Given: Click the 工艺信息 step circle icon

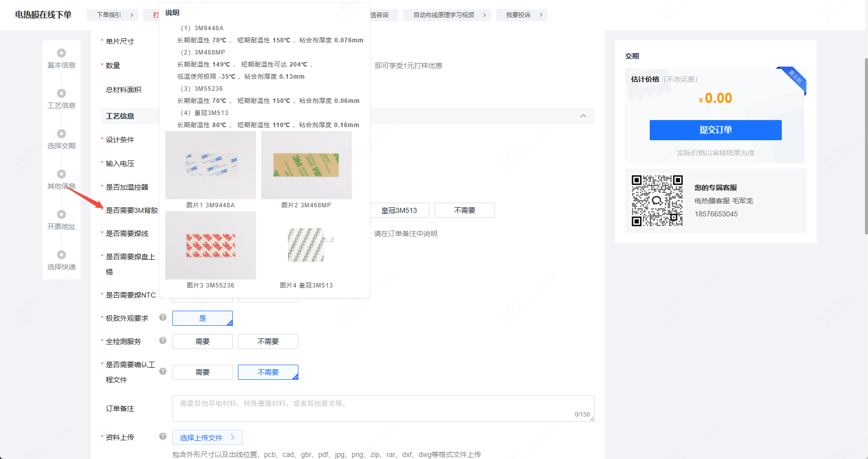Looking at the screenshot, I should pos(61,93).
